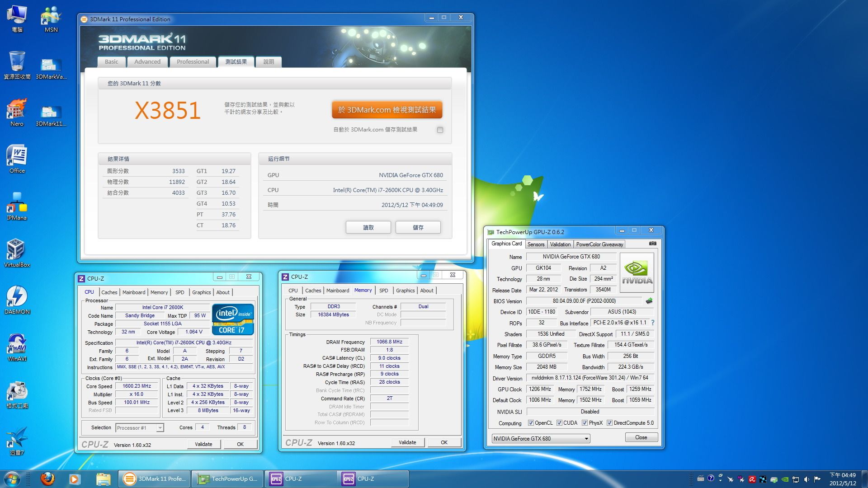Screen dimensions: 868x488
Task: Click Validate in the left CPU-Z window
Action: (x=203, y=444)
